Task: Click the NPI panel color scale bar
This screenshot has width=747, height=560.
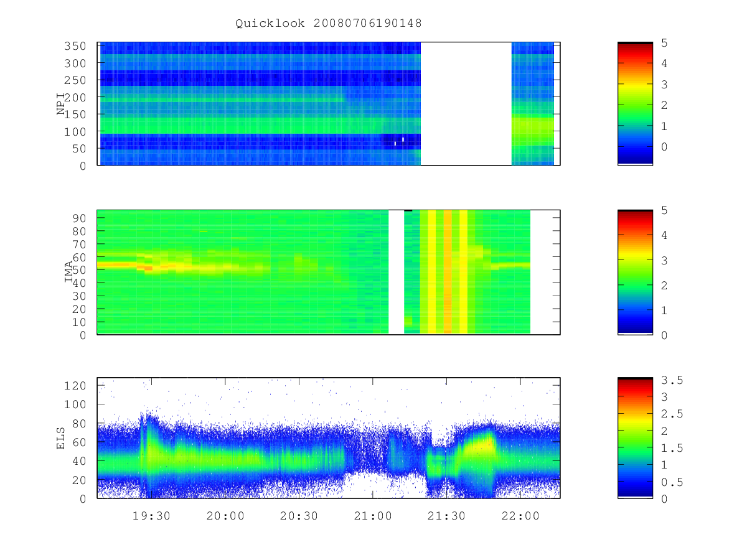Action: pyautogui.click(x=635, y=103)
